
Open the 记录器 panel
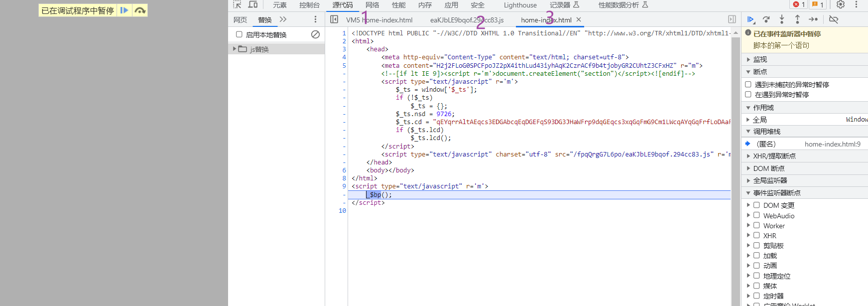[565, 5]
